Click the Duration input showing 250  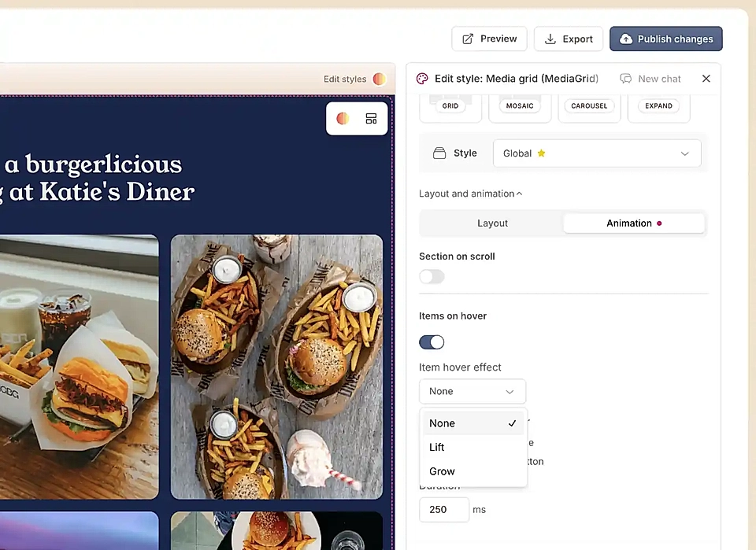444,510
